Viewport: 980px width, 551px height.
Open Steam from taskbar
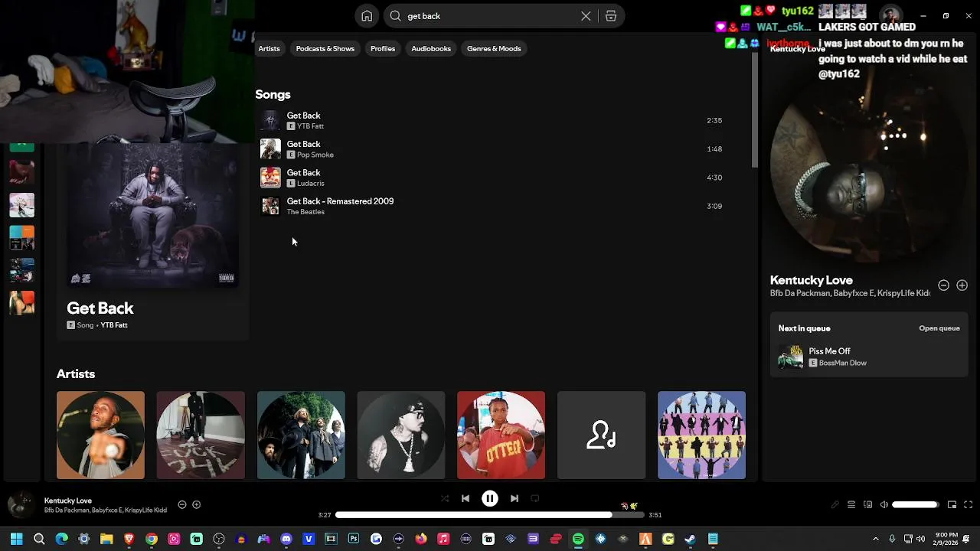691,539
